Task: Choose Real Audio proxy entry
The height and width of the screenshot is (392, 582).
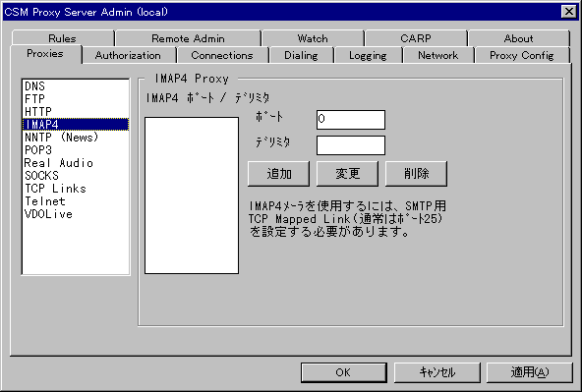Action: (76, 163)
